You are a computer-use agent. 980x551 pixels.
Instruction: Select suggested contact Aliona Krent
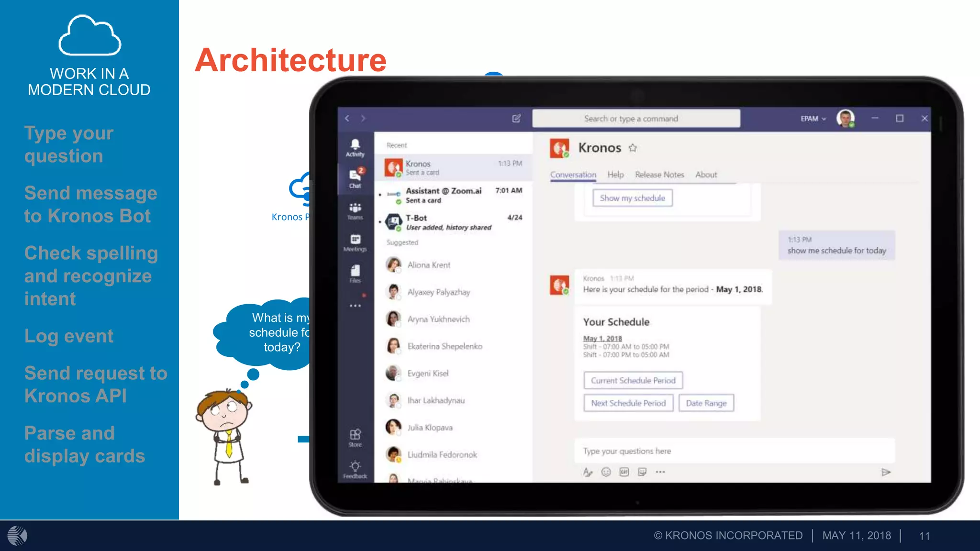(x=453, y=264)
